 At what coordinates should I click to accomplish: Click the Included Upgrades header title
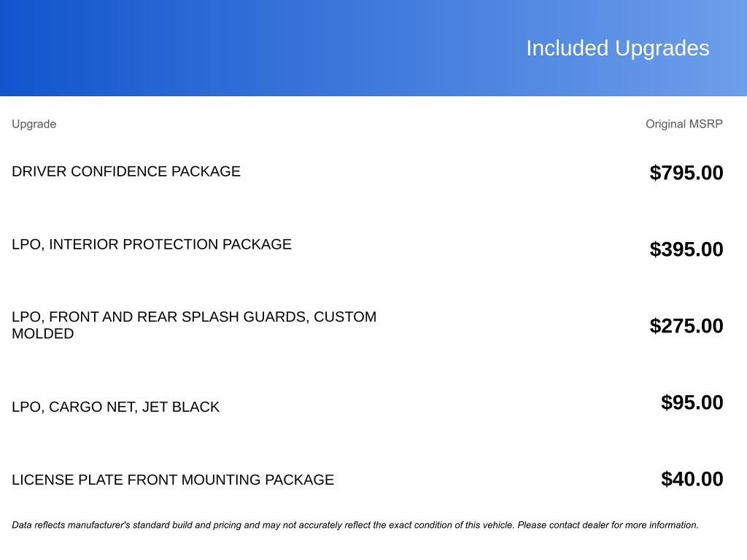coord(617,48)
